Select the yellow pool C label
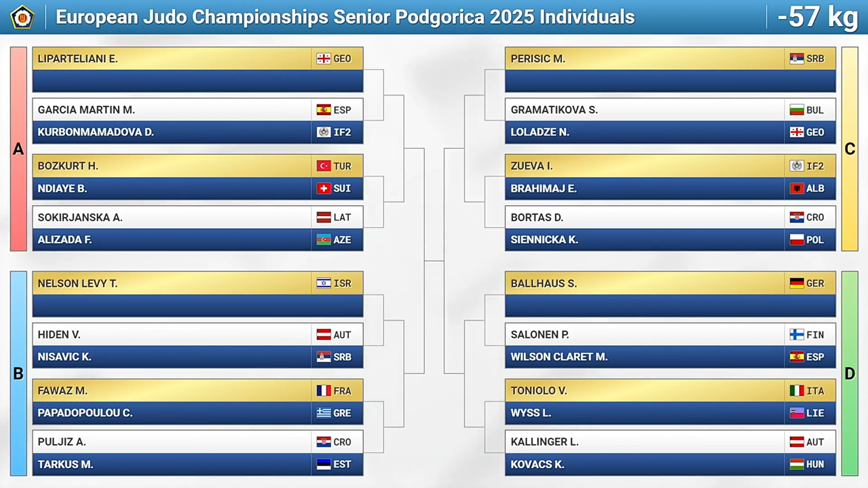This screenshot has width=868, height=488. [x=849, y=149]
